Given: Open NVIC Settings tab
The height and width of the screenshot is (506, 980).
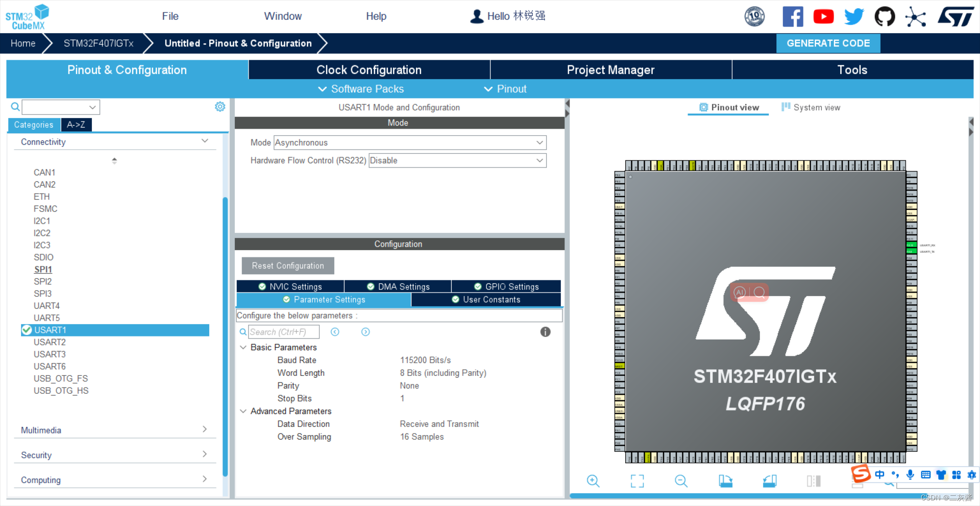Looking at the screenshot, I should 290,286.
